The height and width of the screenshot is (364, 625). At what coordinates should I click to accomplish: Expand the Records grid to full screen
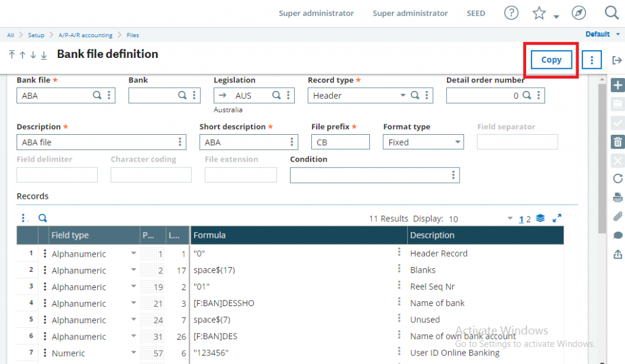pyautogui.click(x=556, y=218)
